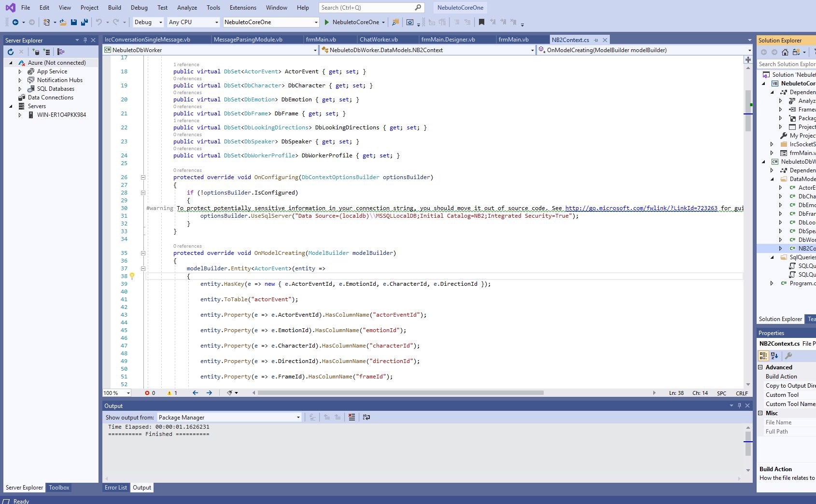Collapse the OnModelCreating method region
The width and height of the screenshot is (816, 504).
[x=143, y=253]
